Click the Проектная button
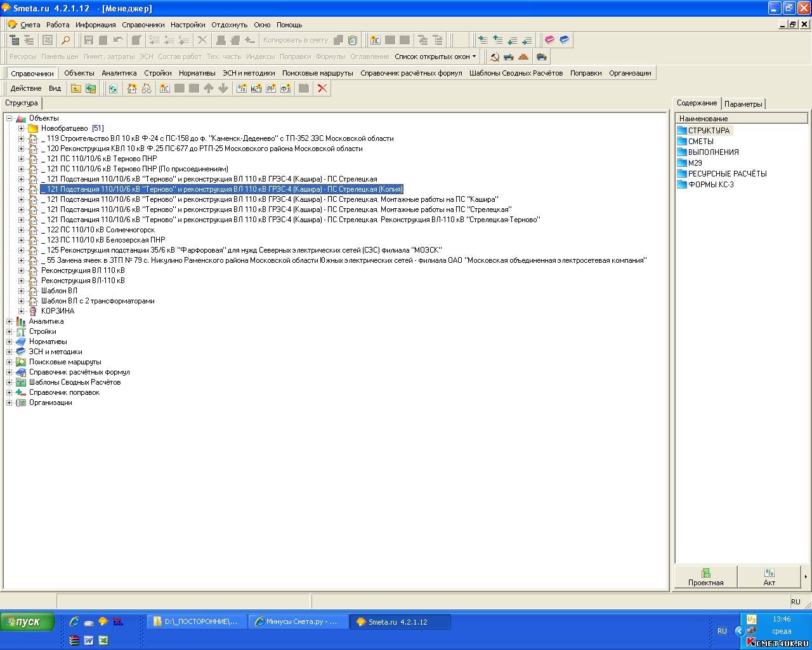This screenshot has height=650, width=812. 706,577
